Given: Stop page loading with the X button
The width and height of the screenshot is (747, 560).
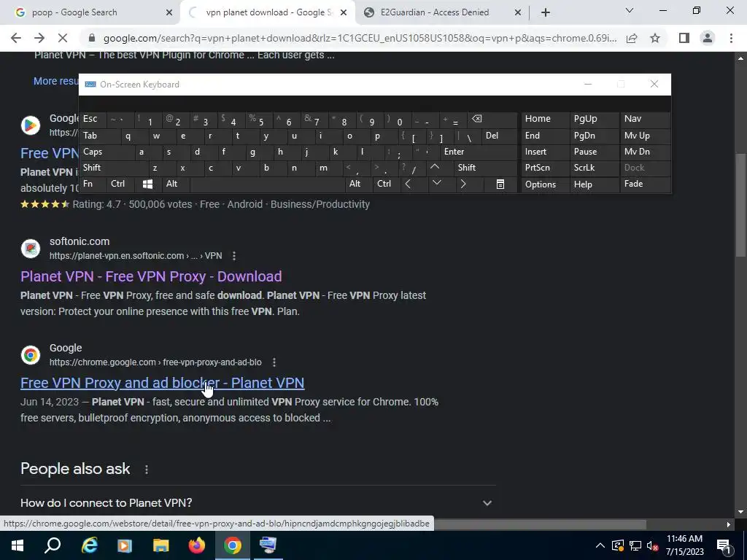Looking at the screenshot, I should click(x=63, y=38).
